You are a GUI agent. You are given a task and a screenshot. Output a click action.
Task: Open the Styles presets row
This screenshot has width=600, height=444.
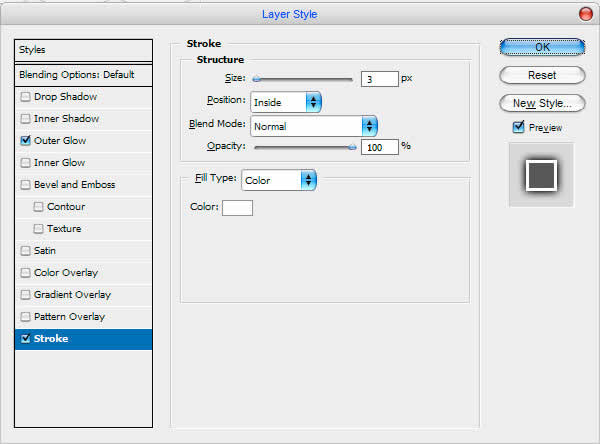(83, 50)
